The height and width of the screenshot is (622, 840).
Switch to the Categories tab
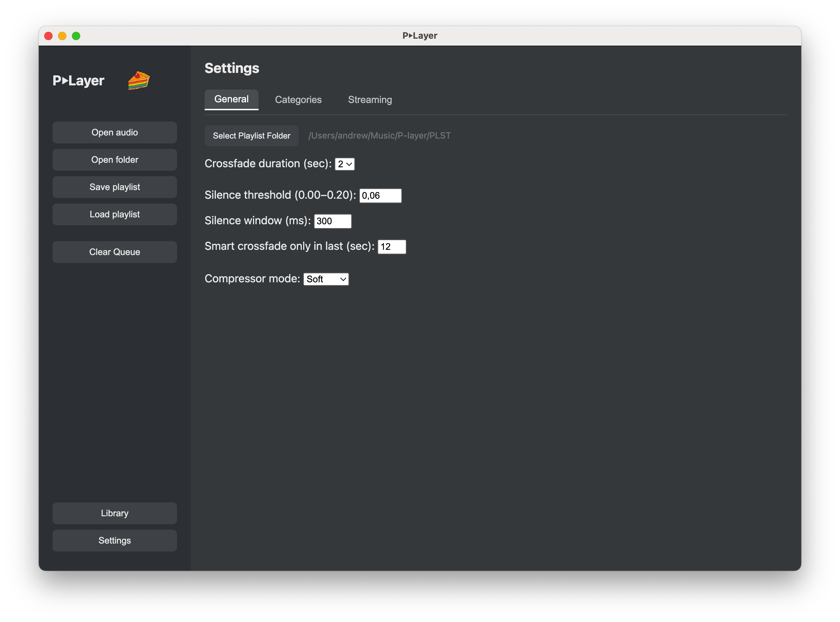(298, 100)
